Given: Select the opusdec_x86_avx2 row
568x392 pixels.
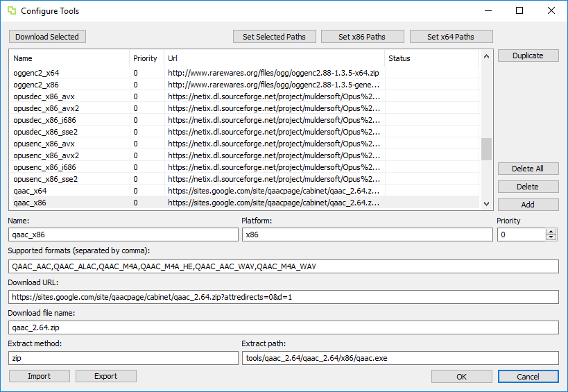Looking at the screenshot, I should [245, 108].
